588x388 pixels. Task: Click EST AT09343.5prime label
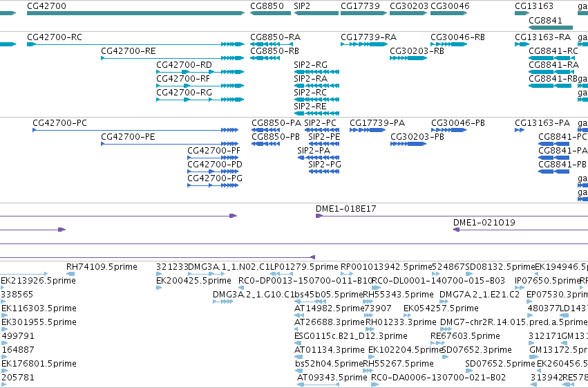click(332, 378)
